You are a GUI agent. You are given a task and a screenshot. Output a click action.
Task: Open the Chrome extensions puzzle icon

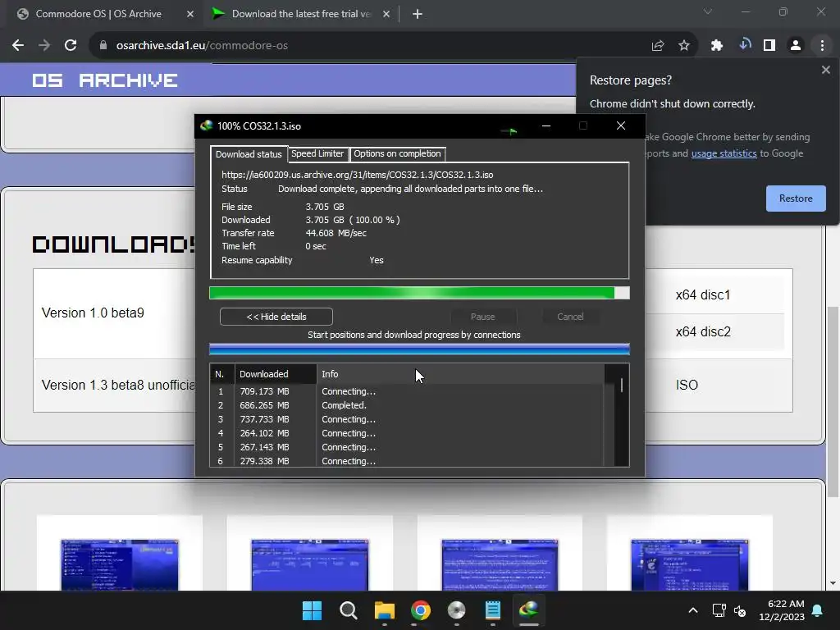(x=717, y=46)
